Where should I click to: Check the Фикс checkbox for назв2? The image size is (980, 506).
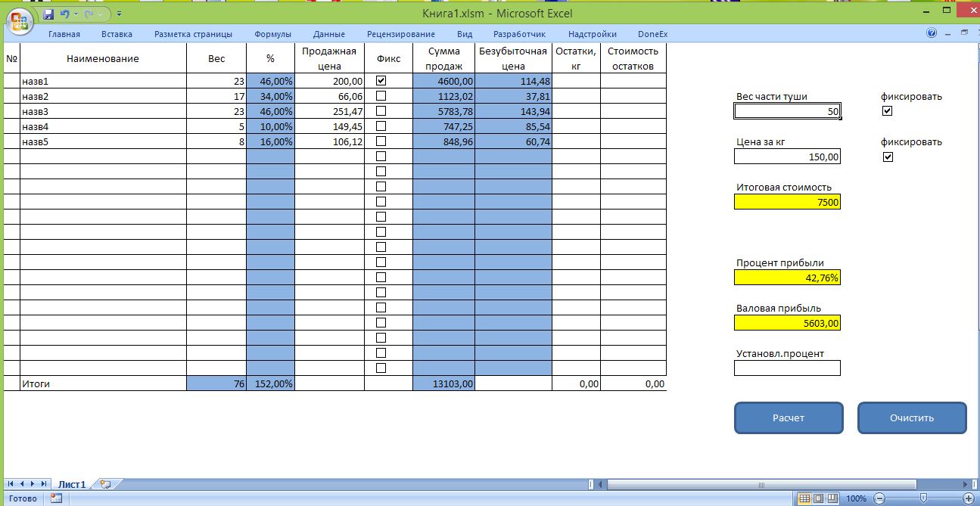pyautogui.click(x=381, y=95)
